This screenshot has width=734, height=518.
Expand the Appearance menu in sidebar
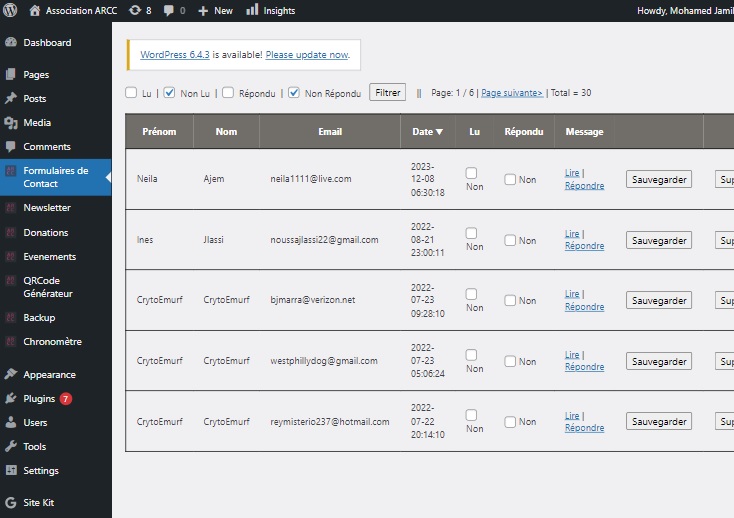[x=49, y=374]
